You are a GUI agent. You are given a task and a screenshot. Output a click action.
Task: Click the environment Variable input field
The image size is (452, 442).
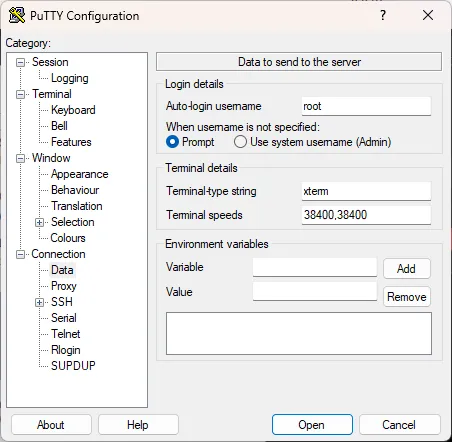(315, 267)
